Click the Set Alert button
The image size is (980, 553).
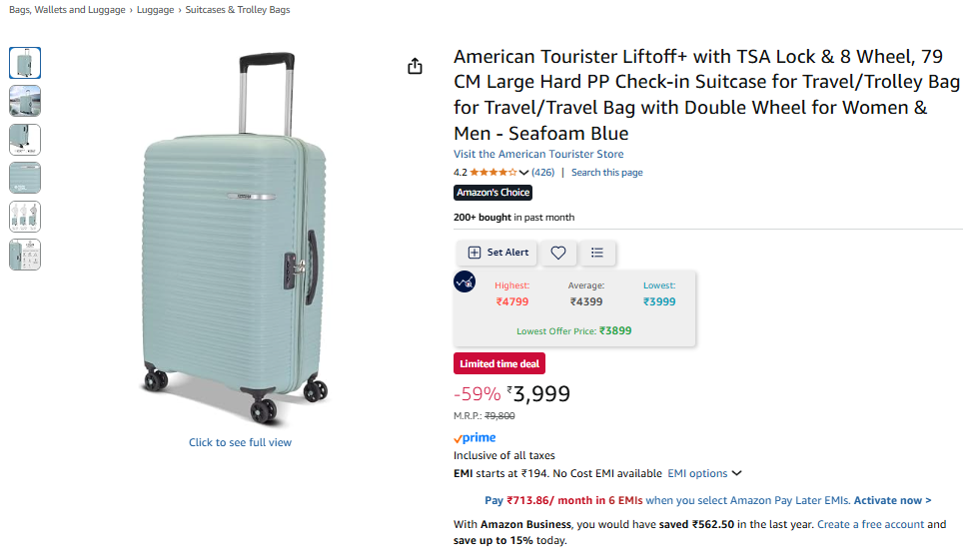(x=497, y=253)
